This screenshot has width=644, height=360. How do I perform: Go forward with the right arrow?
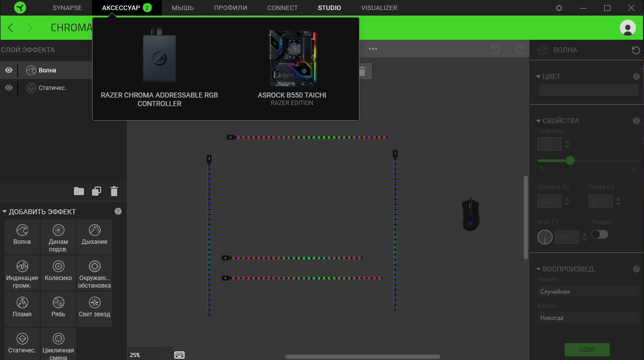coord(30,28)
